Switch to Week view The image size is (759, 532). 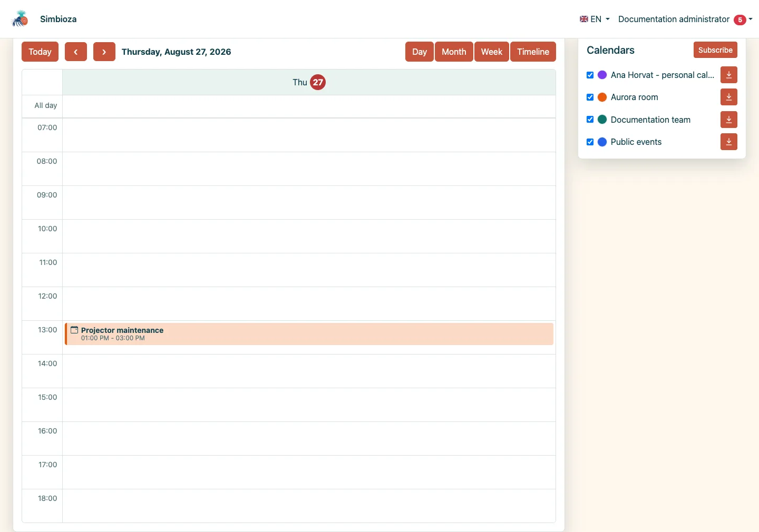tap(492, 52)
